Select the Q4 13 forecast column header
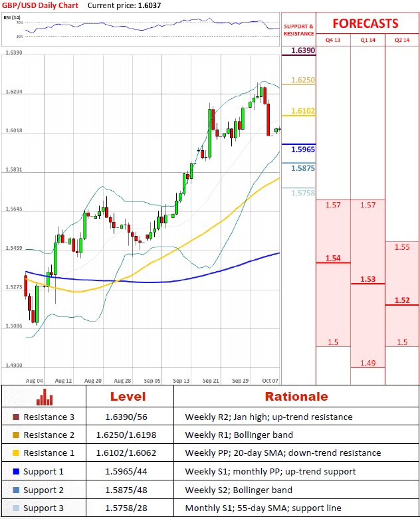420x519 pixels. tap(333, 40)
